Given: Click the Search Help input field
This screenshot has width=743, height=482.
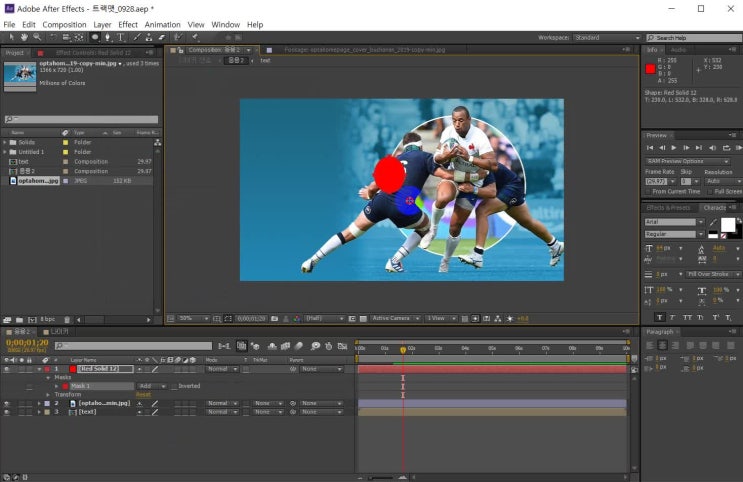Looking at the screenshot, I should point(694,37).
